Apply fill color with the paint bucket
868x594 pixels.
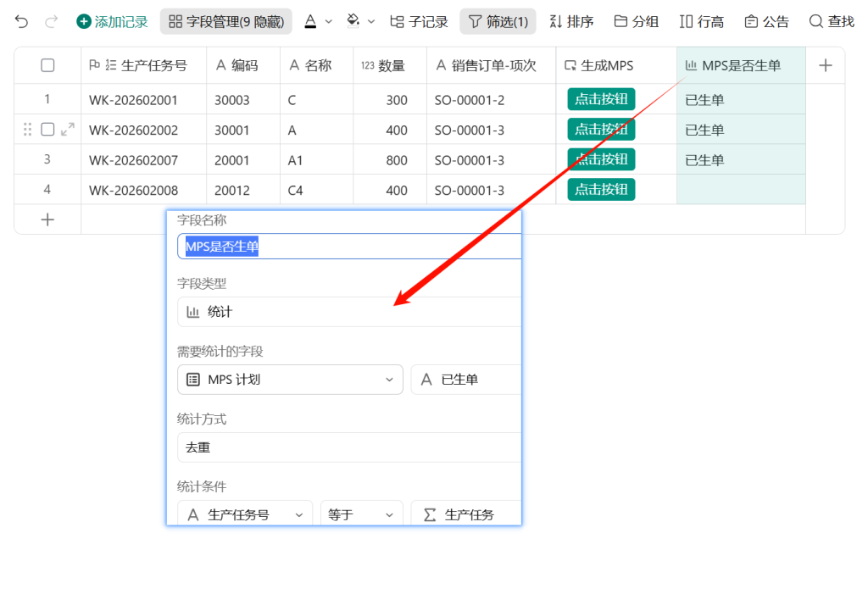(353, 21)
